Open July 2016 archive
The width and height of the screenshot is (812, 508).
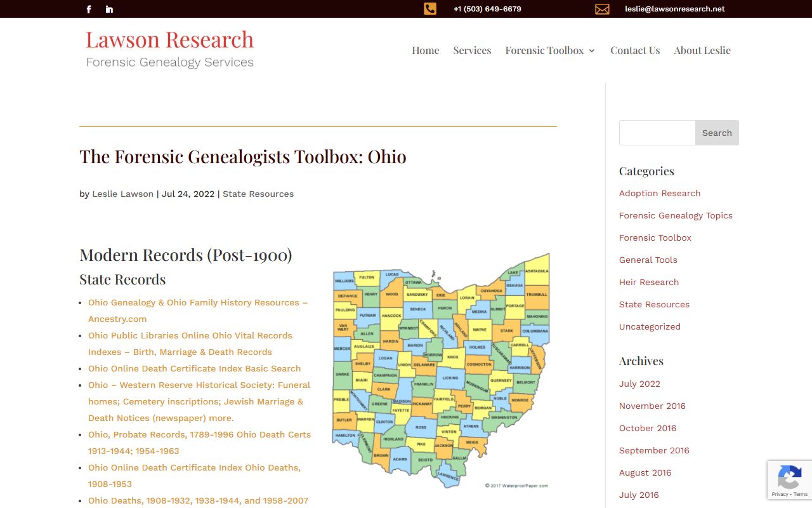(x=639, y=495)
